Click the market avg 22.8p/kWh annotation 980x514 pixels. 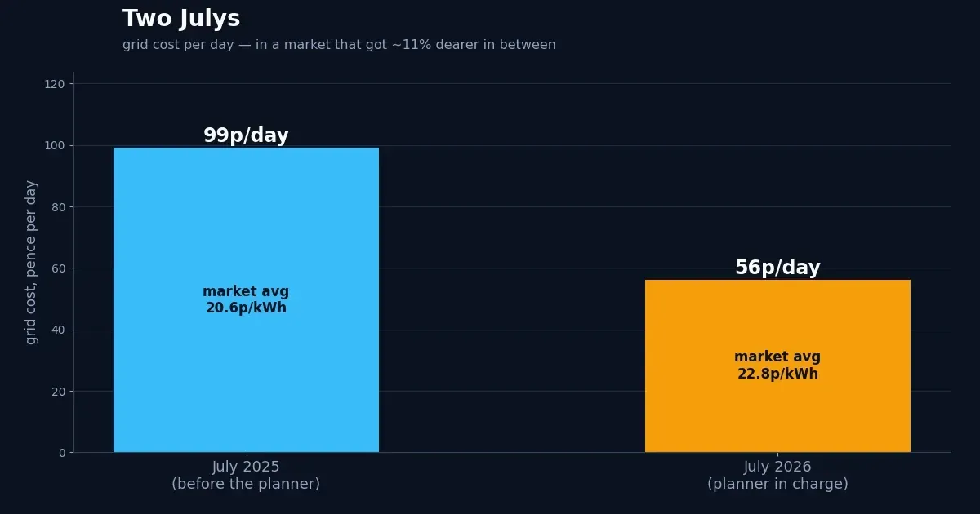pyautogui.click(x=777, y=366)
